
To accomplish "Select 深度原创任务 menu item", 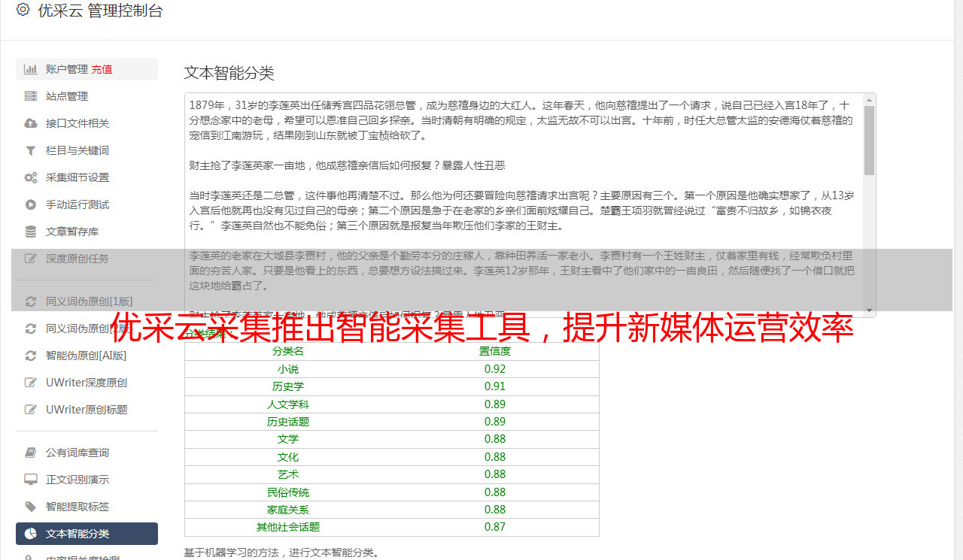I will [87, 259].
